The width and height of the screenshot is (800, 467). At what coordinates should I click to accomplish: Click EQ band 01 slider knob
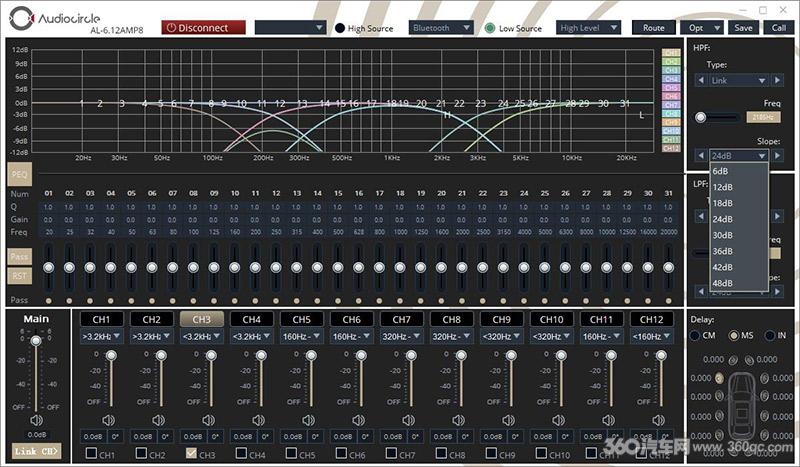pos(48,267)
